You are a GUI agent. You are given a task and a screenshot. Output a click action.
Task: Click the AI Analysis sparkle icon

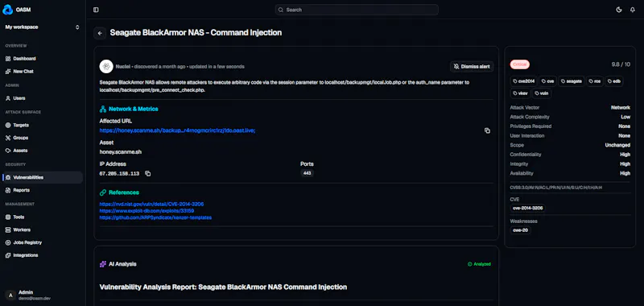pyautogui.click(x=103, y=264)
